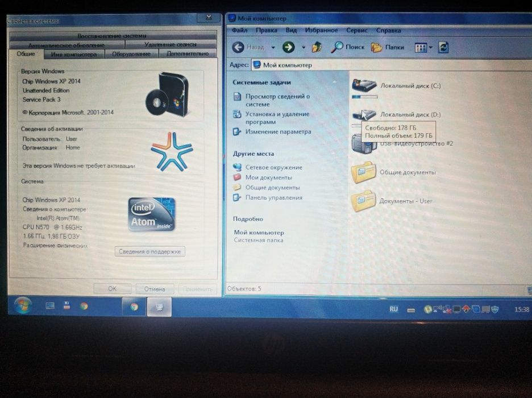The image size is (532, 398).
Task: Select the Документы - User folder icon
Action: pos(364,201)
